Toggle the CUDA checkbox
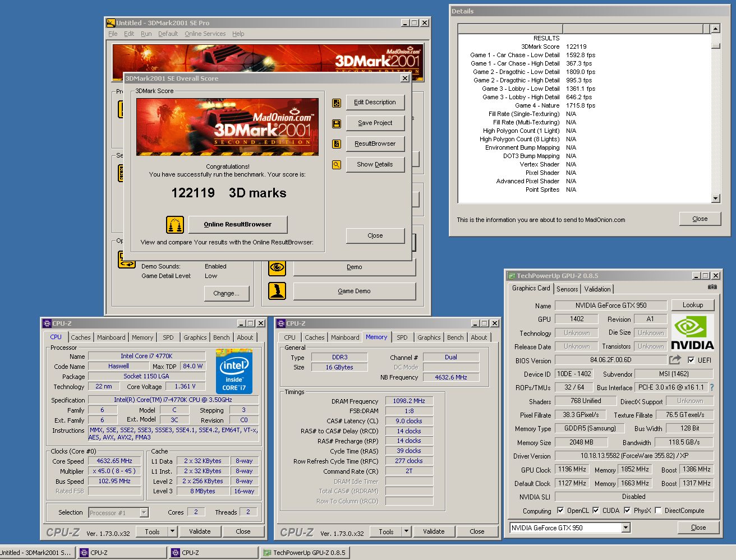The height and width of the screenshot is (560, 736). point(596,511)
